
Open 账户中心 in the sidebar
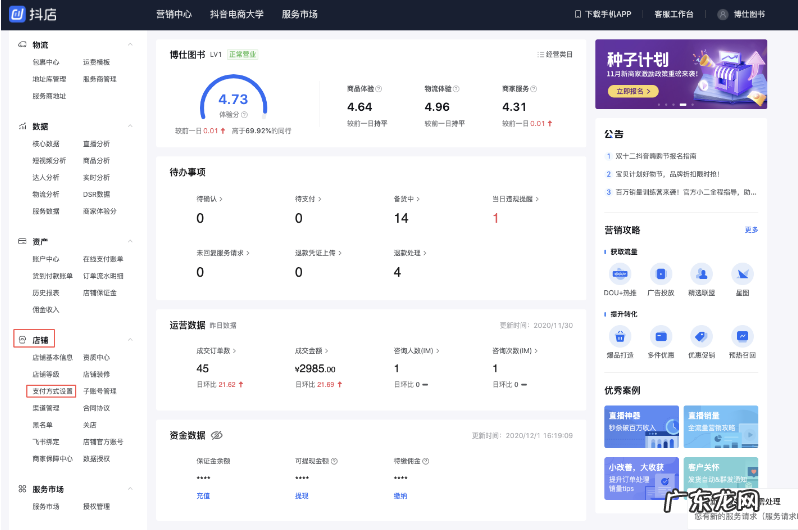pyautogui.click(x=46, y=259)
